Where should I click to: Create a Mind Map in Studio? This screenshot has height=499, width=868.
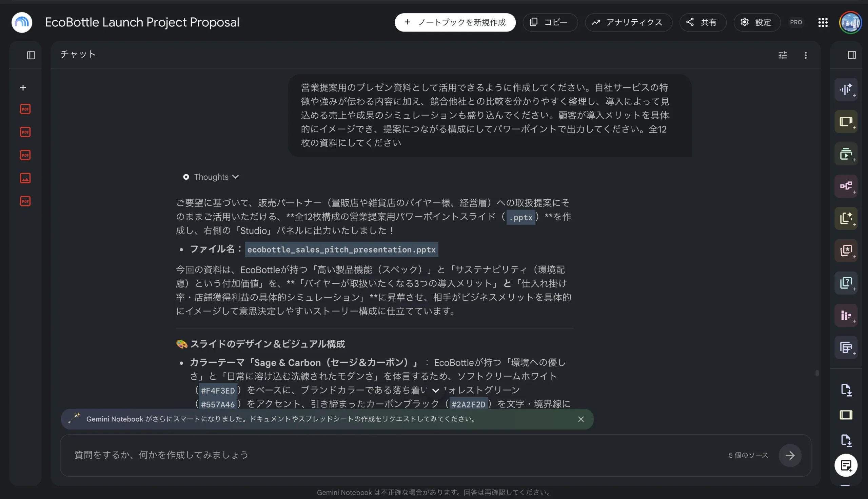click(x=846, y=186)
